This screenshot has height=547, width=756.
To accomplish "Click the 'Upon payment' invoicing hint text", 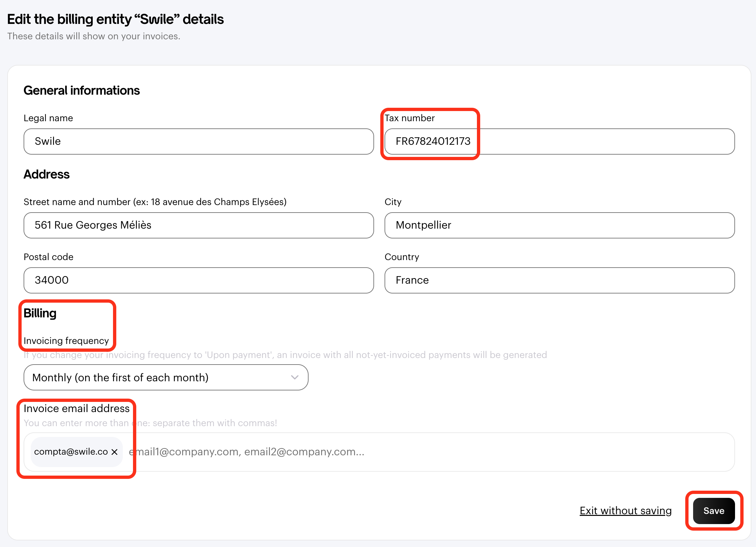I will tap(285, 355).
